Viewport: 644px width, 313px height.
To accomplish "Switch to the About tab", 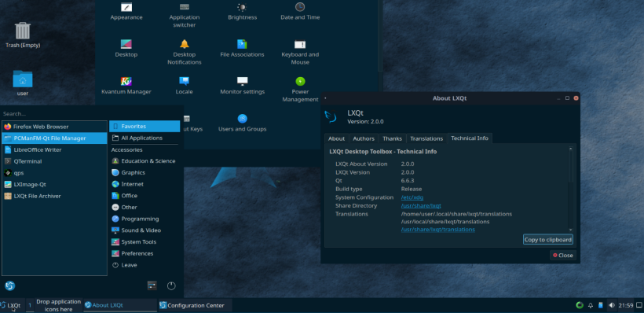I will coord(336,138).
